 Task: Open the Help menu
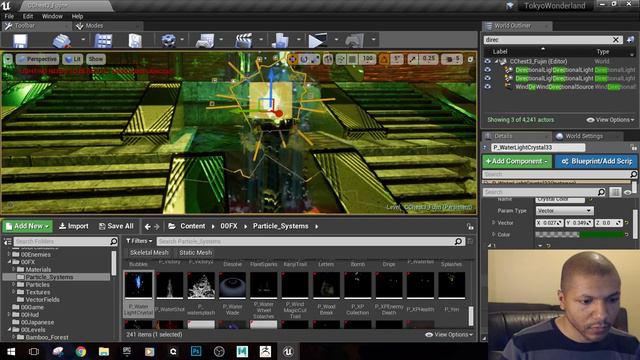click(x=77, y=16)
